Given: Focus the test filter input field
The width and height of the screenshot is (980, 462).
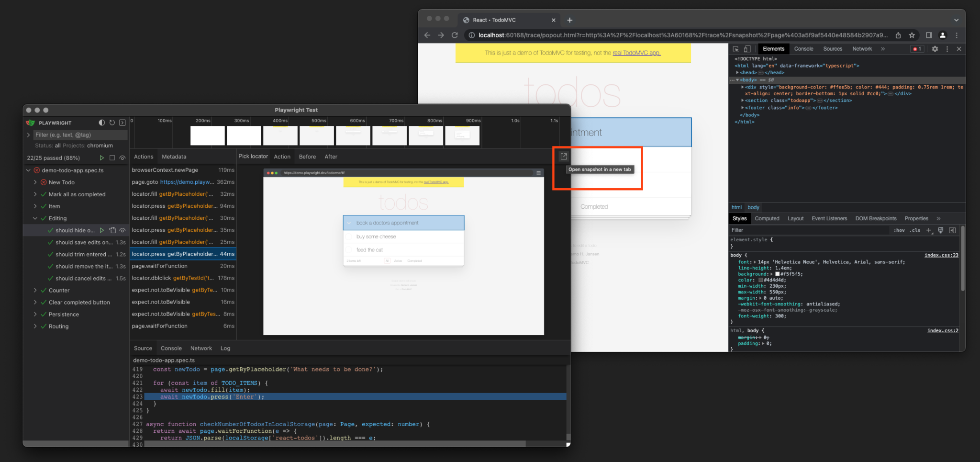Looking at the screenshot, I should (77, 135).
